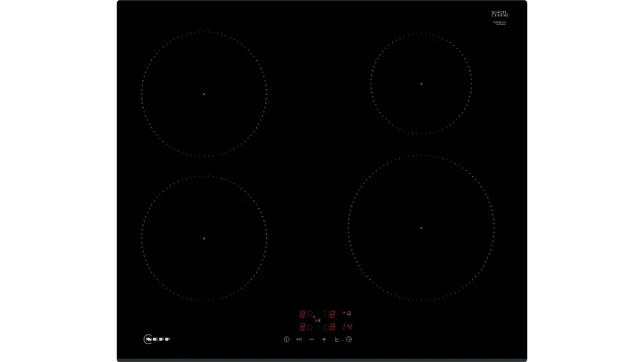This screenshot has width=644, height=362.
Task: Click center of small top-right cooking zone
Action: (x=421, y=84)
